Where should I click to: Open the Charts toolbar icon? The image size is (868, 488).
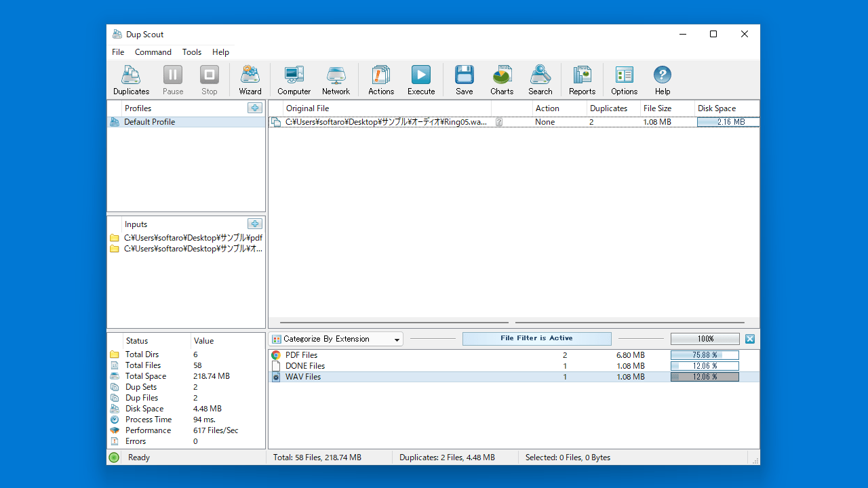tap(502, 81)
